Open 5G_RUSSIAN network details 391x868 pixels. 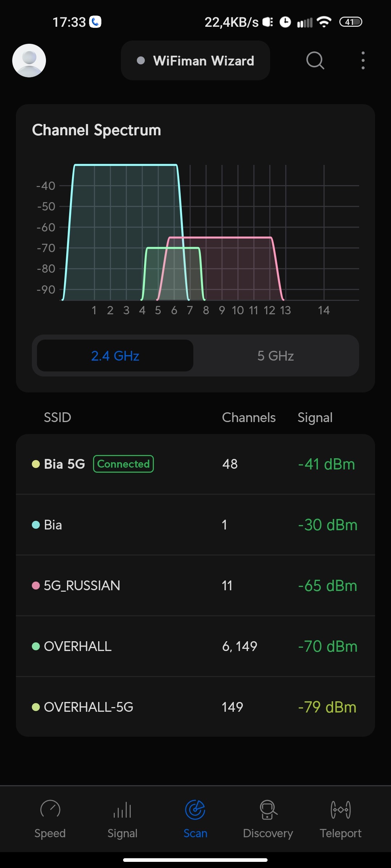coord(195,586)
